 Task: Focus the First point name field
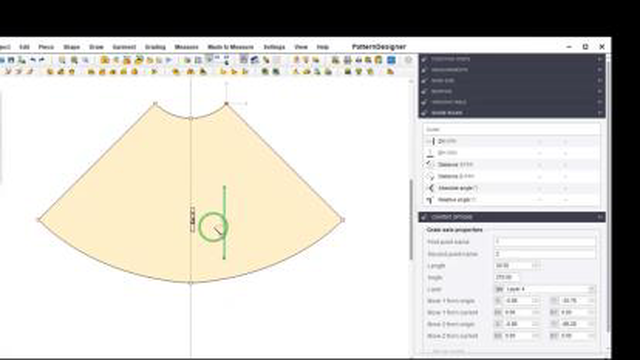(544, 242)
